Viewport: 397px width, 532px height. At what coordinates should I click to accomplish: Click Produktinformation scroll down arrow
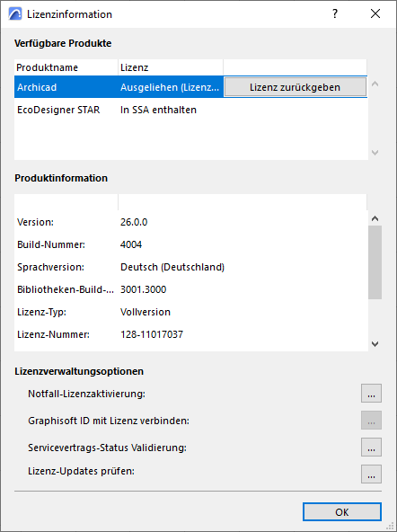coord(375,344)
